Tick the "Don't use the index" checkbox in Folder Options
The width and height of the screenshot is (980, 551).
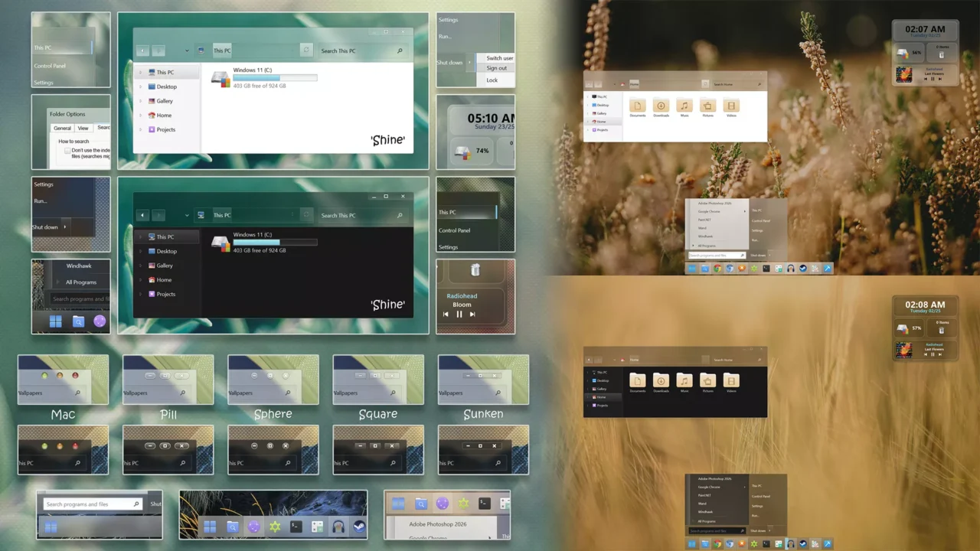point(67,151)
